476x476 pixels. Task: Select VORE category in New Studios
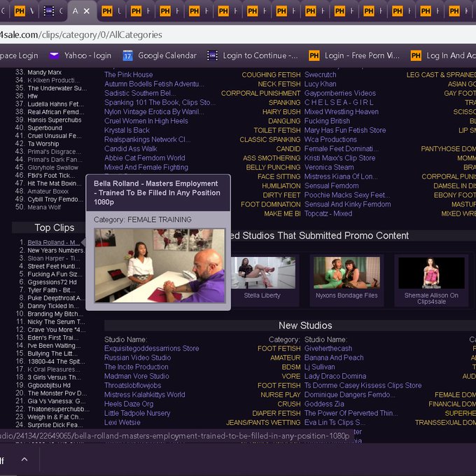[x=290, y=376]
